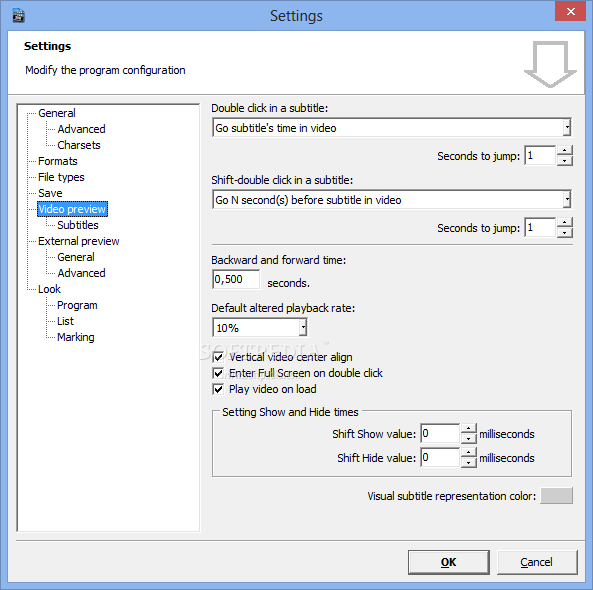Screen dimensions: 593x590
Task: Decrease first Seconds to jump value
Action: point(565,161)
